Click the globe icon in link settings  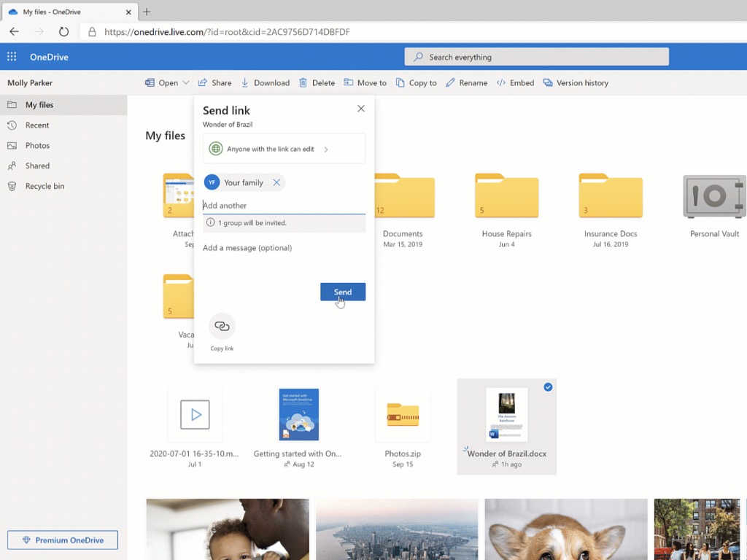coord(216,149)
